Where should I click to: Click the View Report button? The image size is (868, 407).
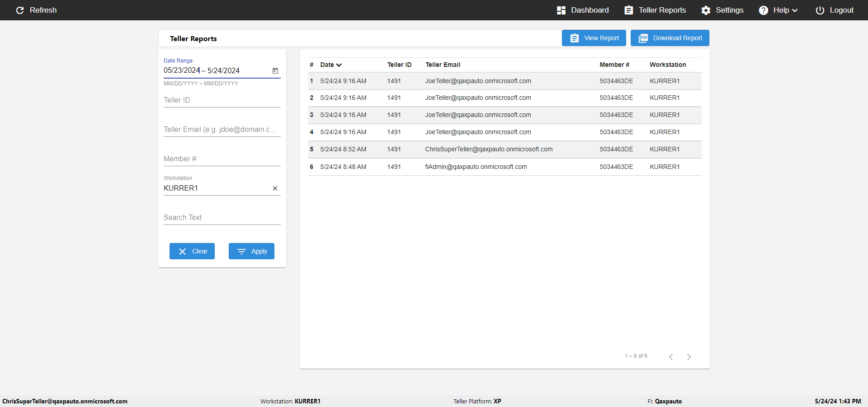[594, 38]
